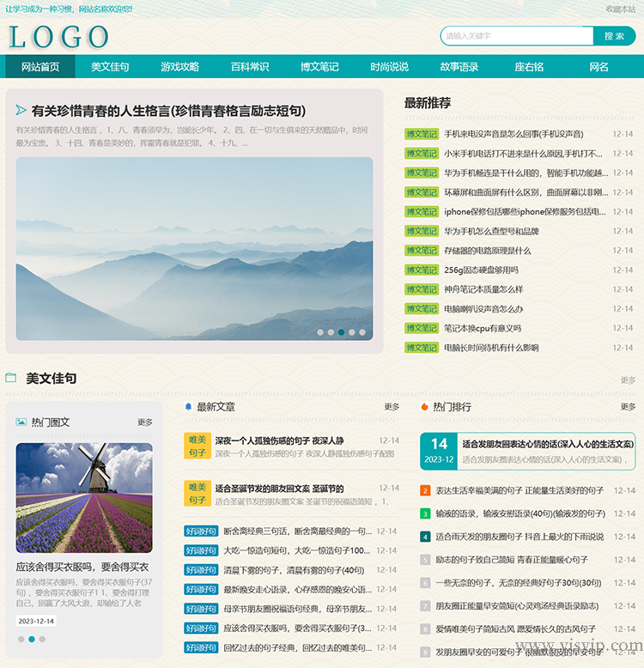Click 唯美句子 tag beside 深夜一个人孤独伤感的句子
The width and height of the screenshot is (644, 668).
click(197, 446)
